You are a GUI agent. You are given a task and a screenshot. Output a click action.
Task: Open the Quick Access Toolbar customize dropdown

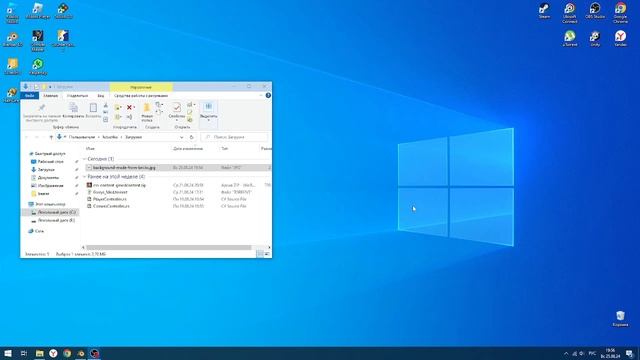(50, 87)
